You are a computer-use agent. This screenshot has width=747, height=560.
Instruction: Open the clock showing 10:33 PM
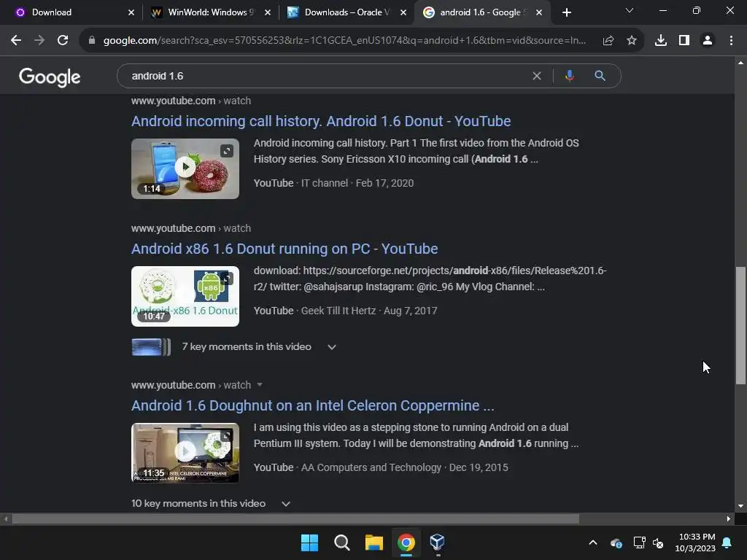[695, 542]
